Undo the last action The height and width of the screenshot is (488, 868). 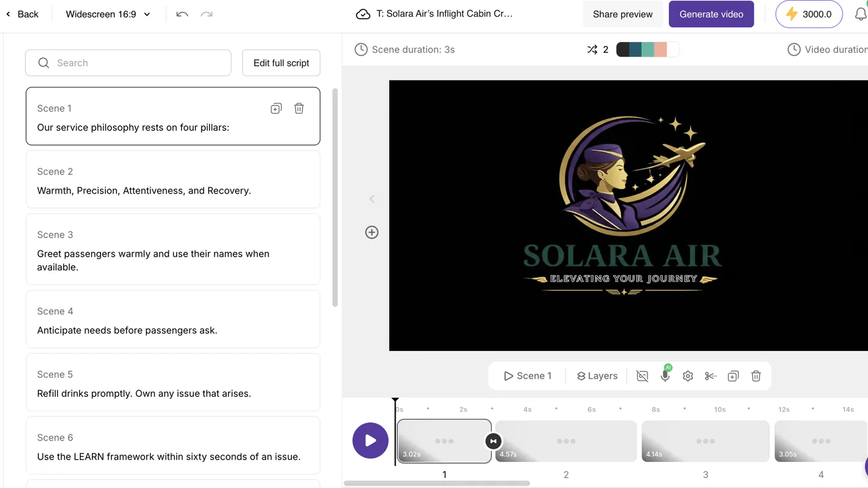coord(182,14)
